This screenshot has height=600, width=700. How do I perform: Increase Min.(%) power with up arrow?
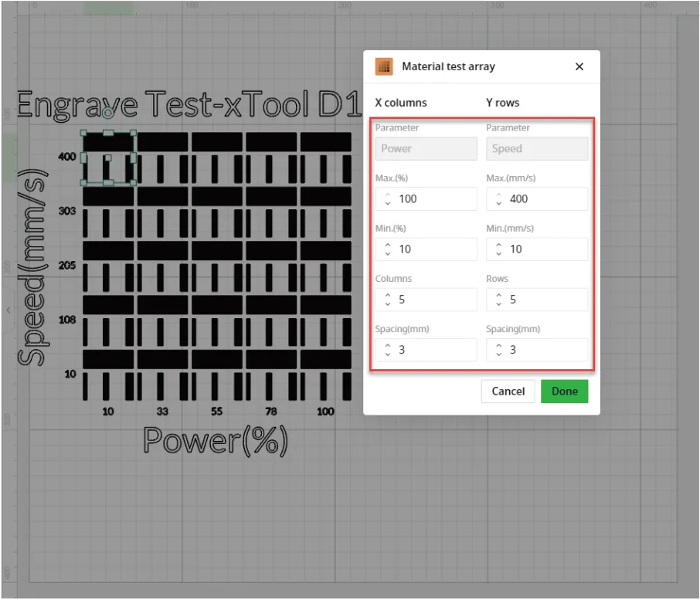click(388, 246)
